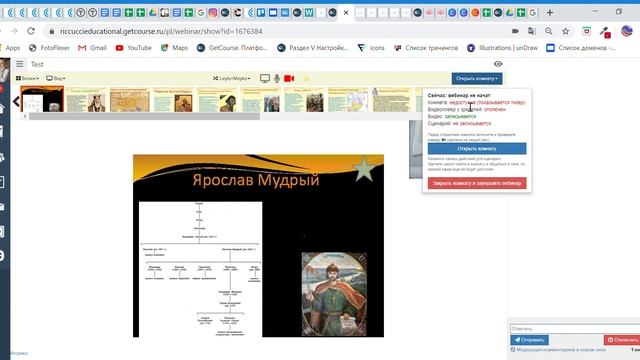
Task: Go to previous slides with the left chevron
Action: [x=16, y=101]
